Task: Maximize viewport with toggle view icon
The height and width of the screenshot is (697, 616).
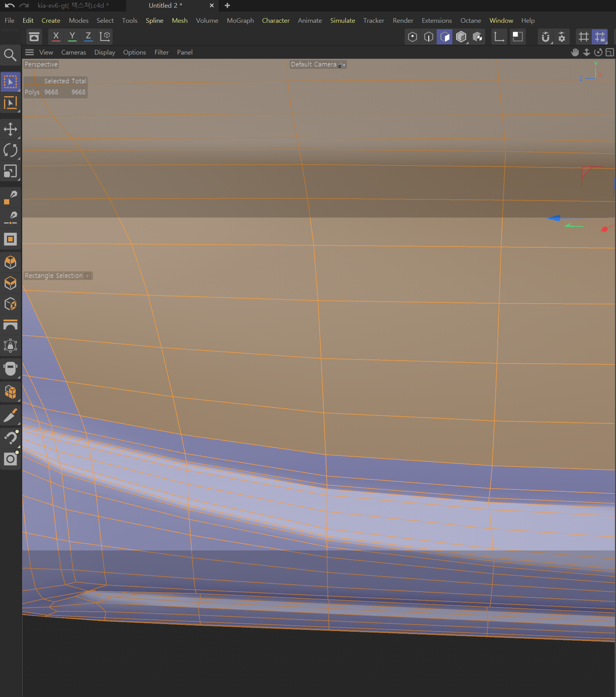Action: tap(609, 52)
